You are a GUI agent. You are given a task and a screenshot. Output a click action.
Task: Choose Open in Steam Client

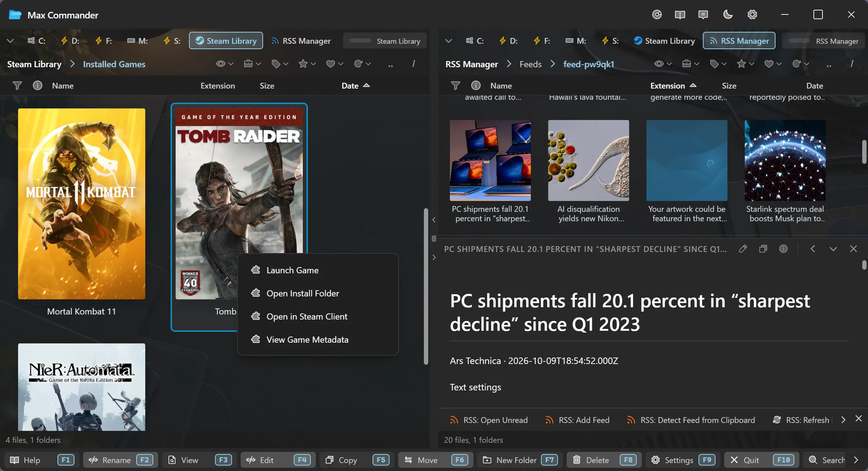[x=318, y=317]
